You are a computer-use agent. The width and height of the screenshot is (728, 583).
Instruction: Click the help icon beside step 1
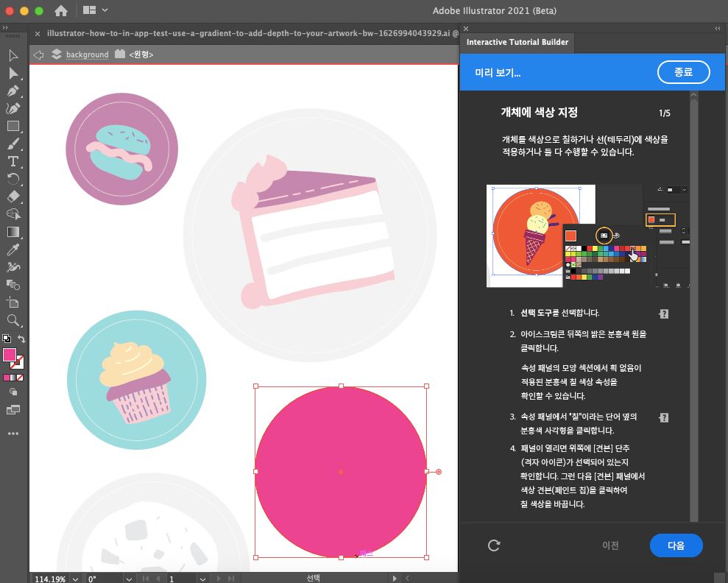click(664, 314)
